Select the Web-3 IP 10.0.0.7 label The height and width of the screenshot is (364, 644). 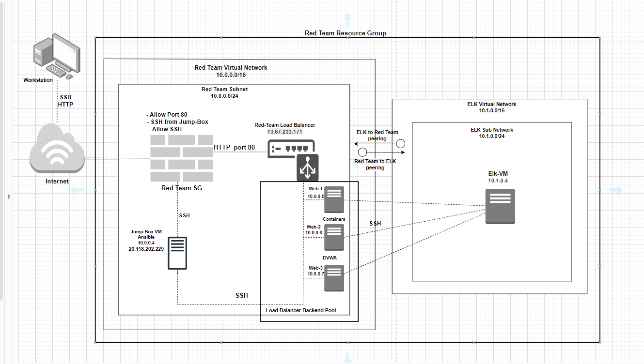[316, 274]
